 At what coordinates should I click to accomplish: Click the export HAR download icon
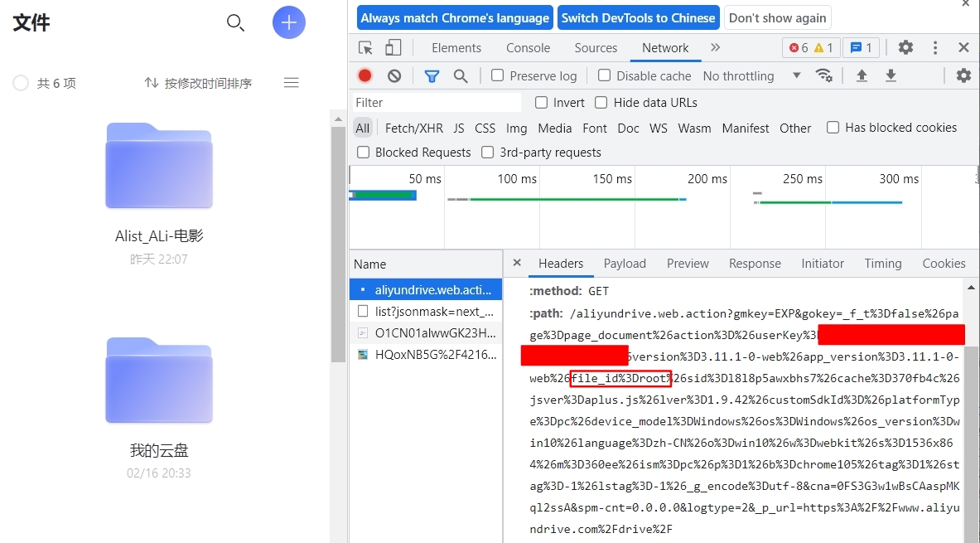point(891,75)
